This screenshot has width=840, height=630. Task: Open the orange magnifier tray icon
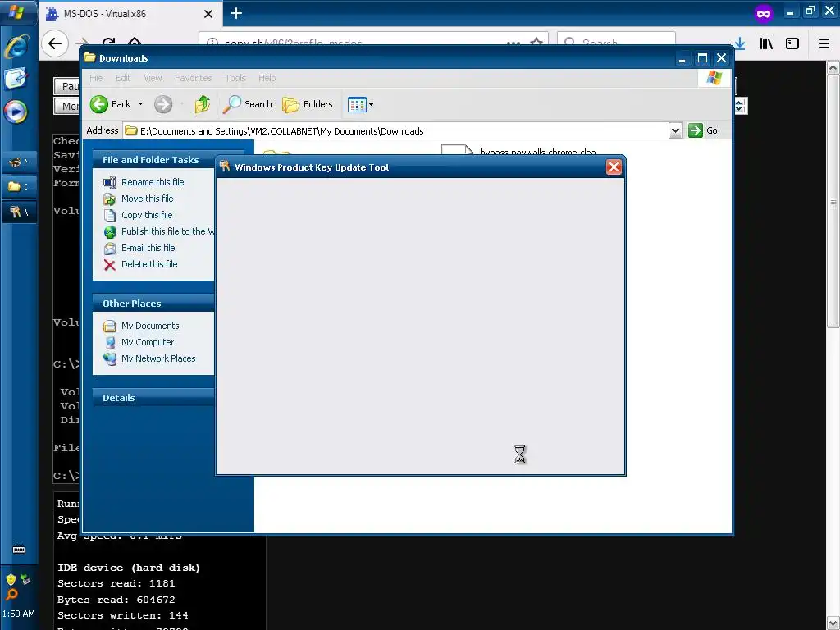click(x=11, y=594)
